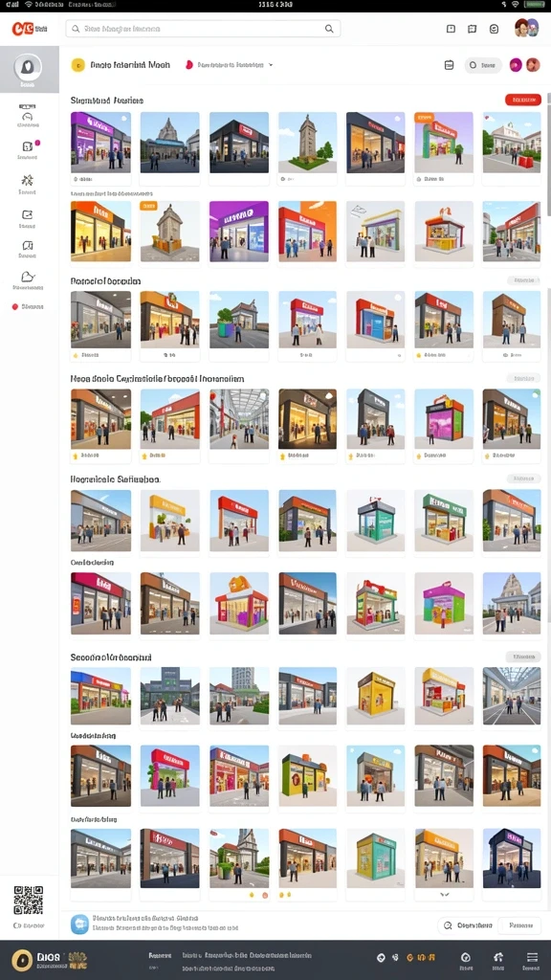Click the vertical scrollbar on the right edge

tap(548, 154)
